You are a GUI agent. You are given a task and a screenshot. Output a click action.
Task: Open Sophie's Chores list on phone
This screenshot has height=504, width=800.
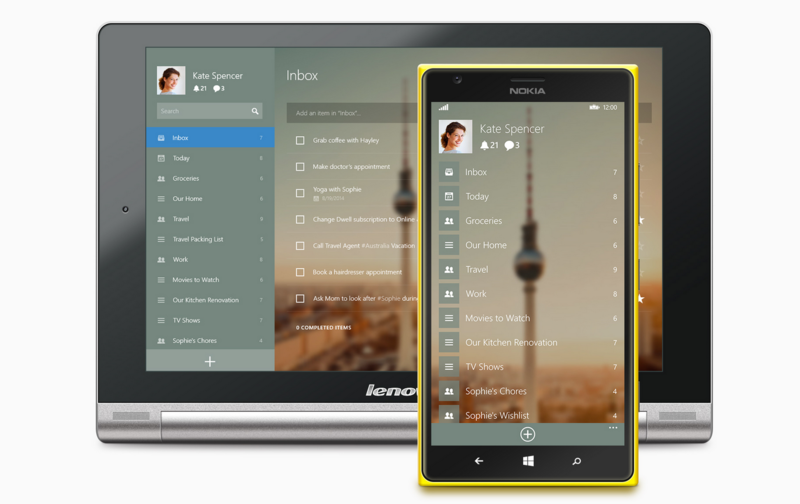528,391
